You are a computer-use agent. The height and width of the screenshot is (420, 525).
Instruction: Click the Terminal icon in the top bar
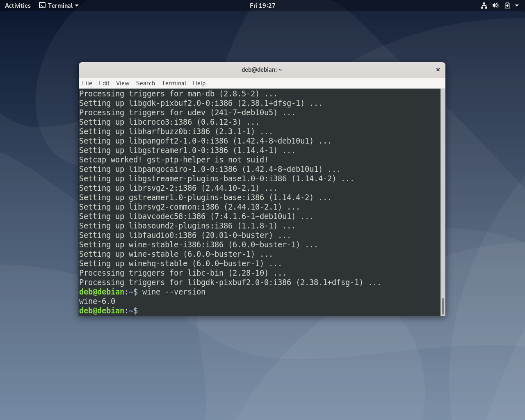[x=42, y=5]
